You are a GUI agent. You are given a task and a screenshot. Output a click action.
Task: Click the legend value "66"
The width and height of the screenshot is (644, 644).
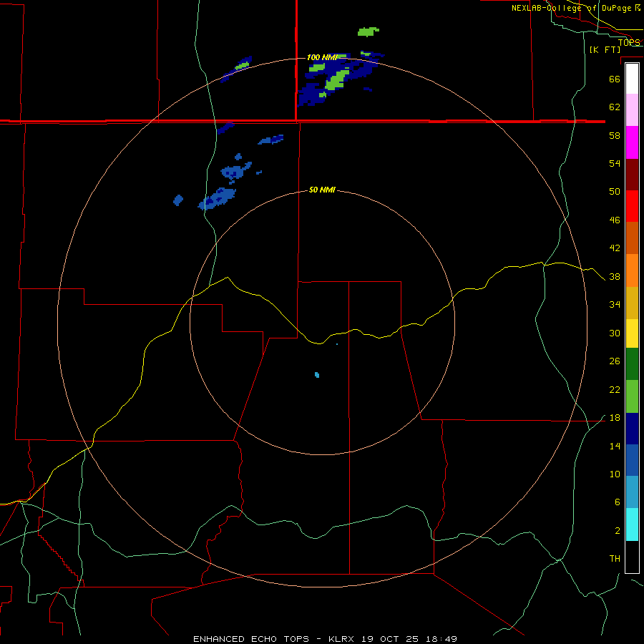point(615,79)
